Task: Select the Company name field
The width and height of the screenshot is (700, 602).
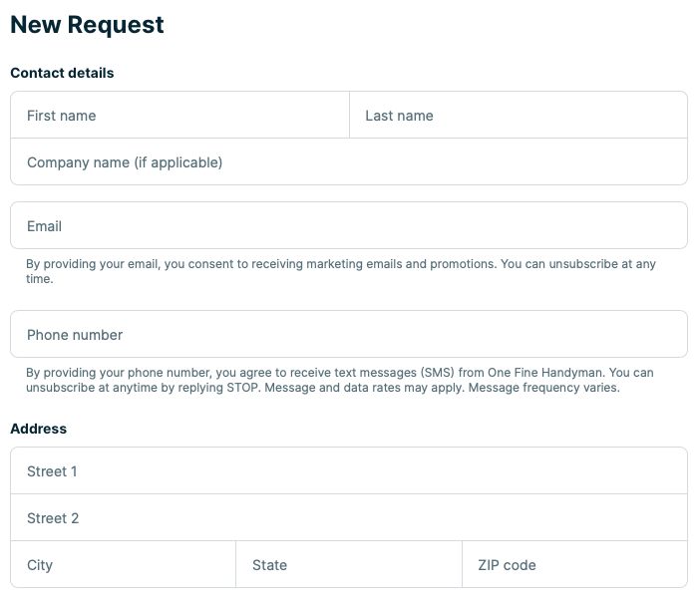Action: pos(349,162)
